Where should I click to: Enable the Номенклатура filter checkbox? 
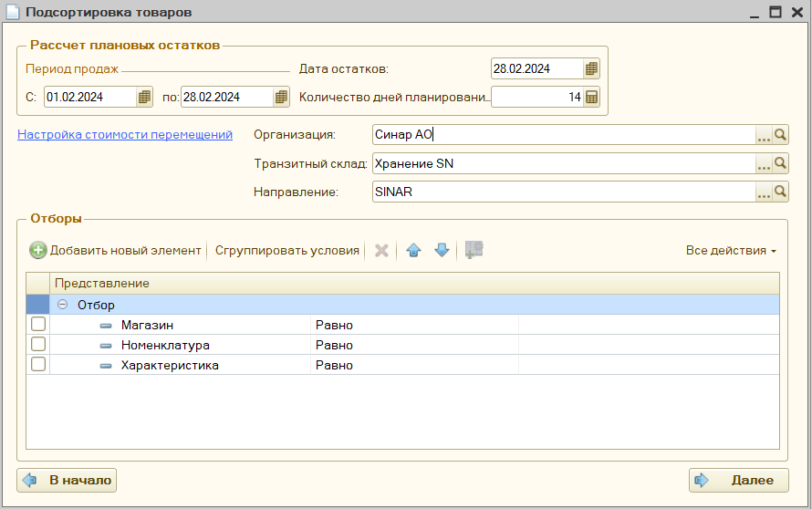[37, 344]
